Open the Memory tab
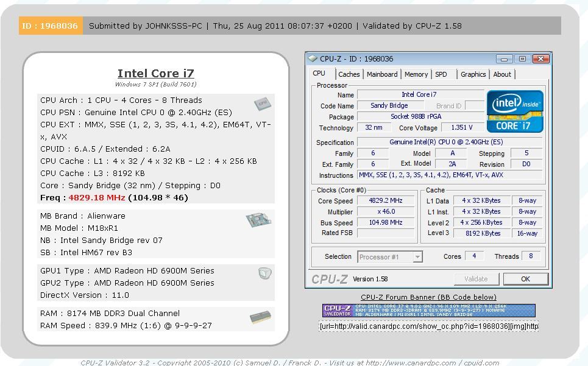588x366 pixels. (x=416, y=74)
